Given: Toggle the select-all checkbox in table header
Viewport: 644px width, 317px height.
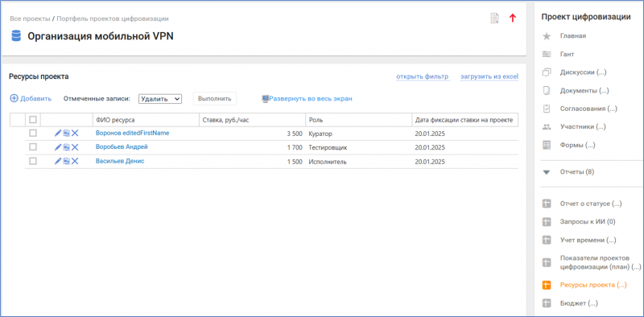Looking at the screenshot, I should pos(33,120).
